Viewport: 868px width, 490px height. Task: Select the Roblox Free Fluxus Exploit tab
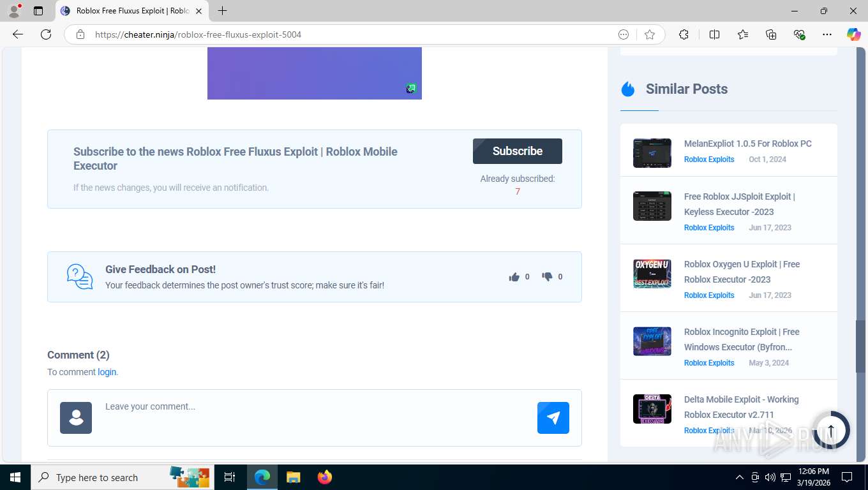(132, 11)
